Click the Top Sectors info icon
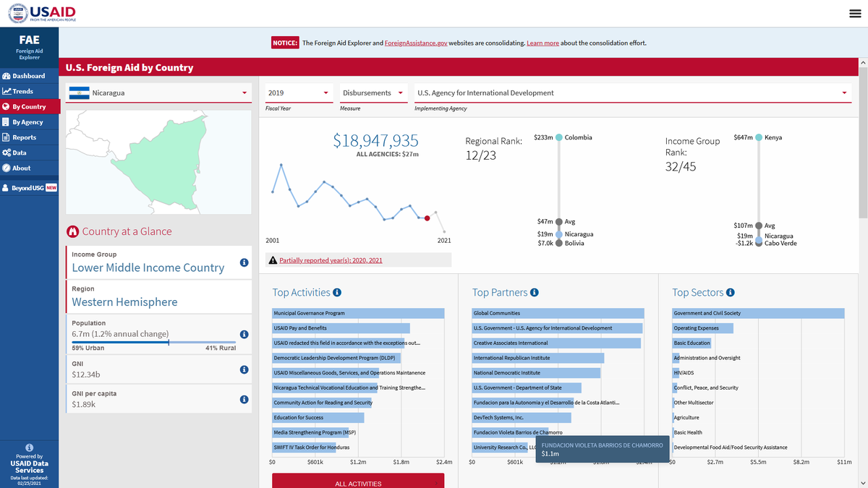 (x=731, y=293)
